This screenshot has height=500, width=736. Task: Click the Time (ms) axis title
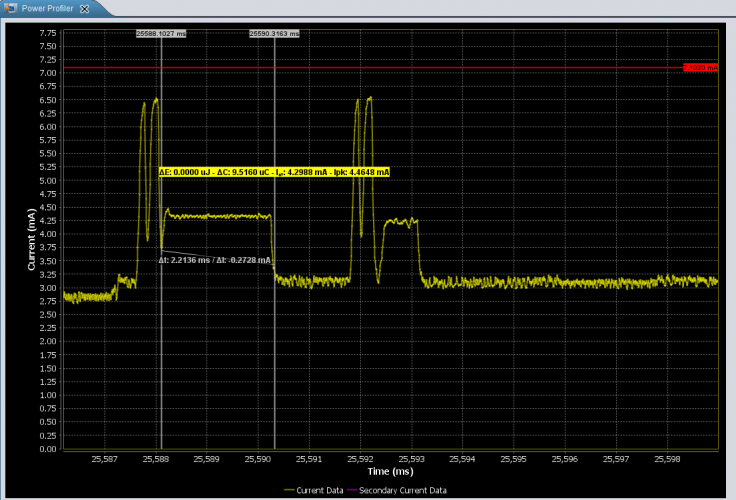(390, 470)
